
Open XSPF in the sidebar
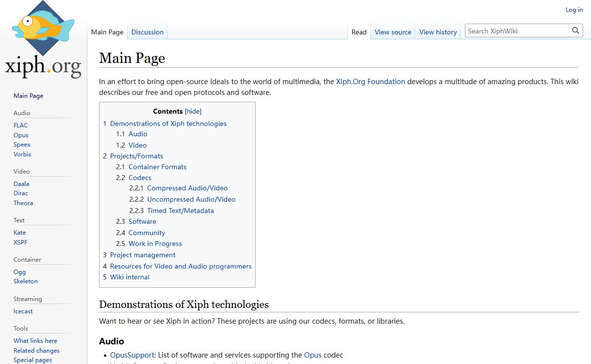point(21,242)
